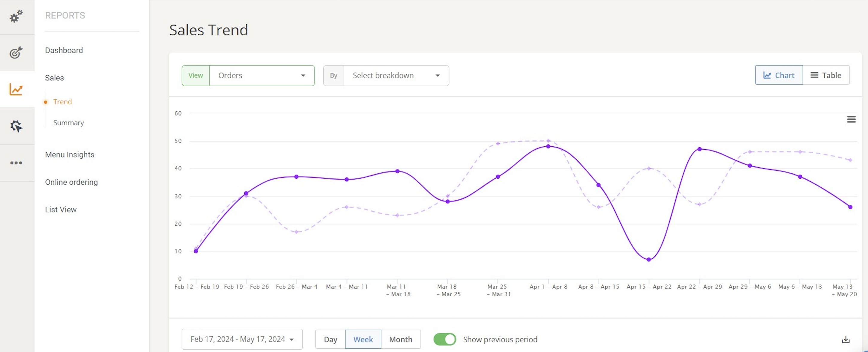868x352 pixels.
Task: Select Month granularity
Action: [400, 339]
